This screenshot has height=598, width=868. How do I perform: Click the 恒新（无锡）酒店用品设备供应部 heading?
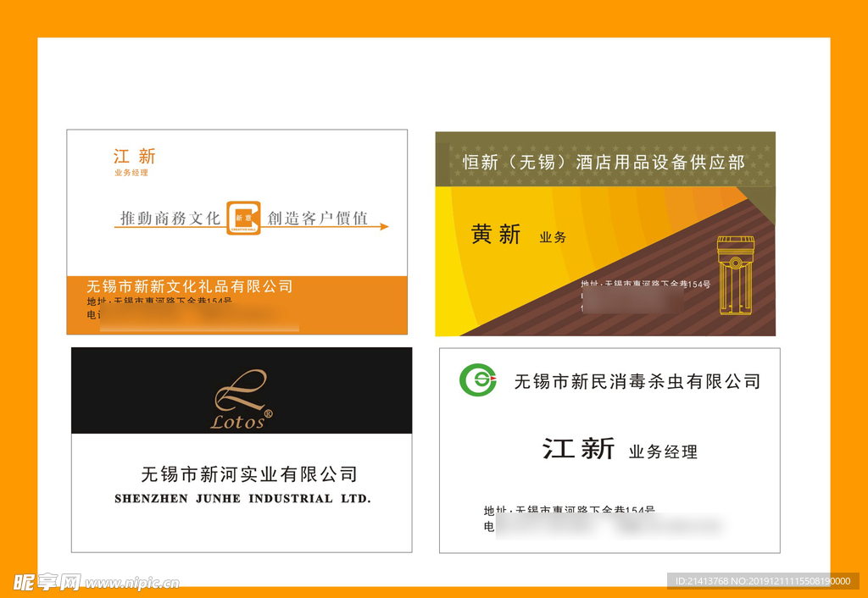604,162
